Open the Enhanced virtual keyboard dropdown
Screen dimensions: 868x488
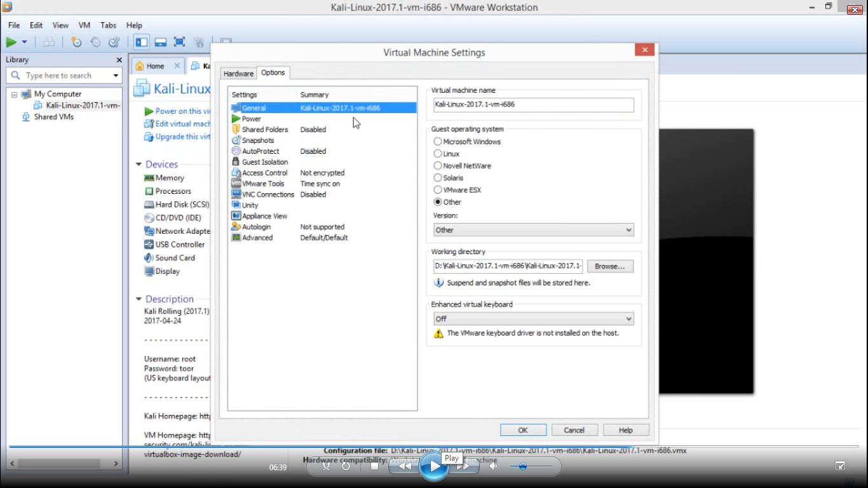(x=532, y=318)
